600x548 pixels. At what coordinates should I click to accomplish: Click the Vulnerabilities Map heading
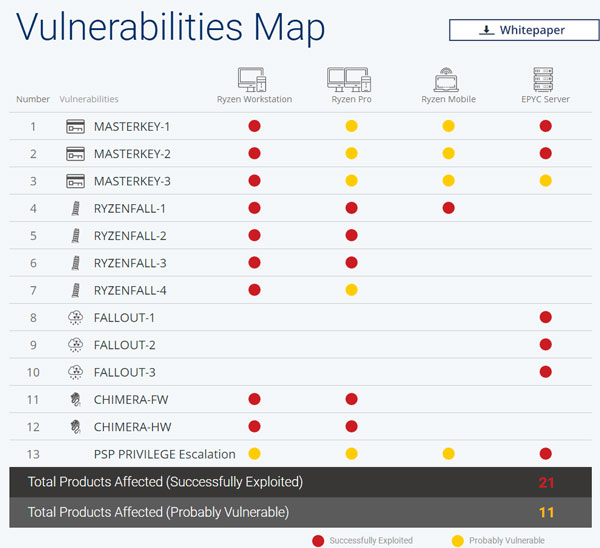tap(170, 27)
